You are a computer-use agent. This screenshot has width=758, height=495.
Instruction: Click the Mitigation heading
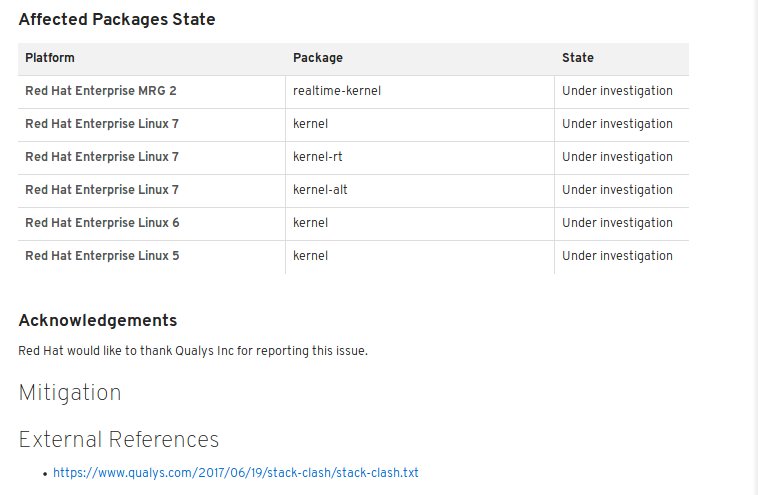click(70, 393)
